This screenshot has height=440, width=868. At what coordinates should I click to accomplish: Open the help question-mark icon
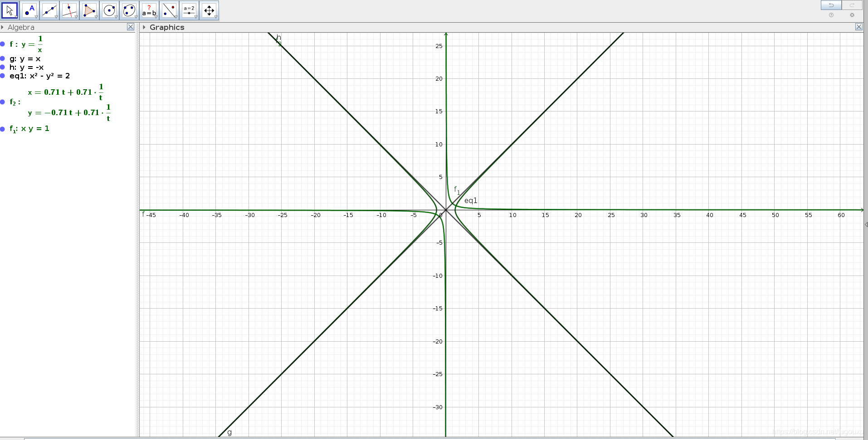831,15
